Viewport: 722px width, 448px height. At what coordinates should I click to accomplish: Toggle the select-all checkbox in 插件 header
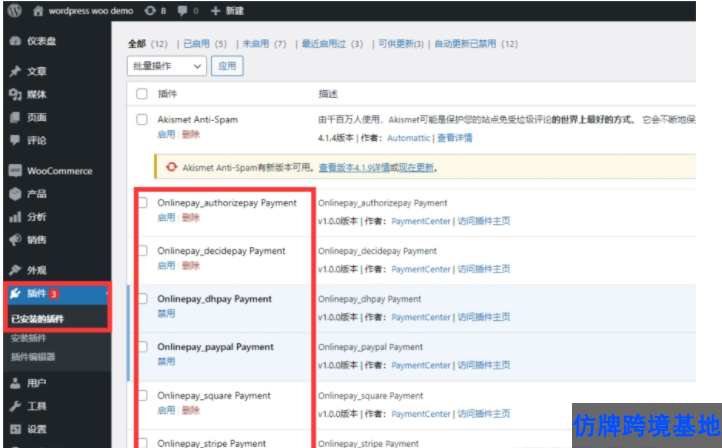(x=142, y=94)
